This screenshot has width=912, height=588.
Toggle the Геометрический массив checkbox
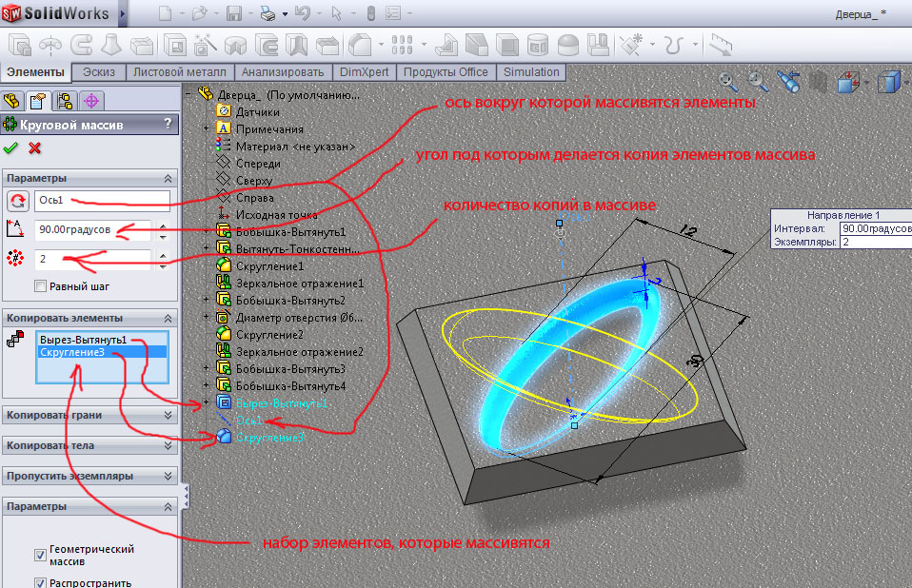(x=40, y=555)
